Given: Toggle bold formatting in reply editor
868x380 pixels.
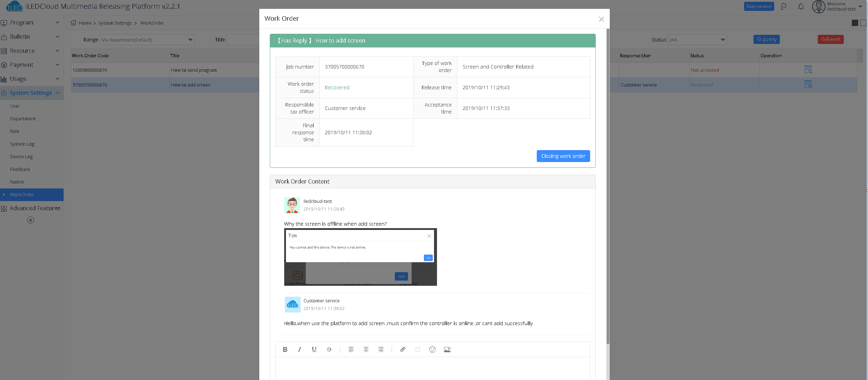Looking at the screenshot, I should [x=285, y=349].
